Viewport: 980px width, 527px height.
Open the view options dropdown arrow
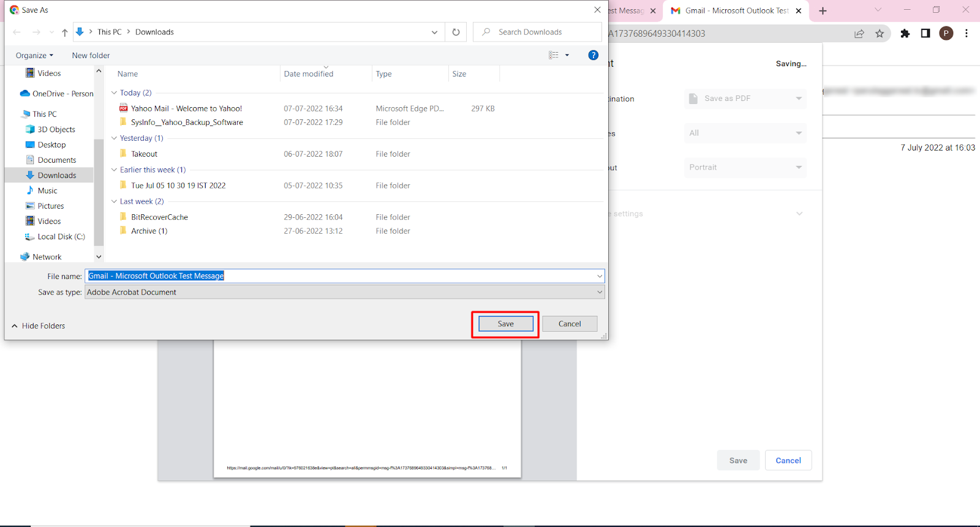567,55
